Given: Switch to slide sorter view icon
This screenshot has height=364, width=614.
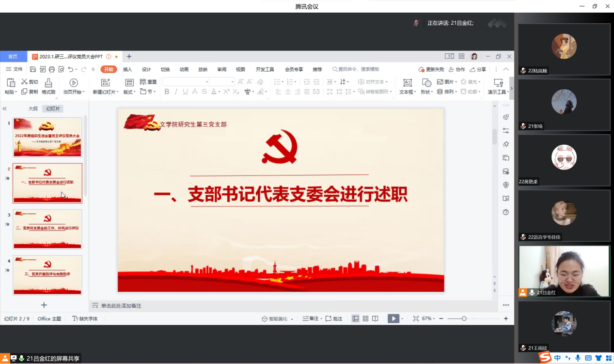Looking at the screenshot, I should pyautogui.click(x=365, y=318).
